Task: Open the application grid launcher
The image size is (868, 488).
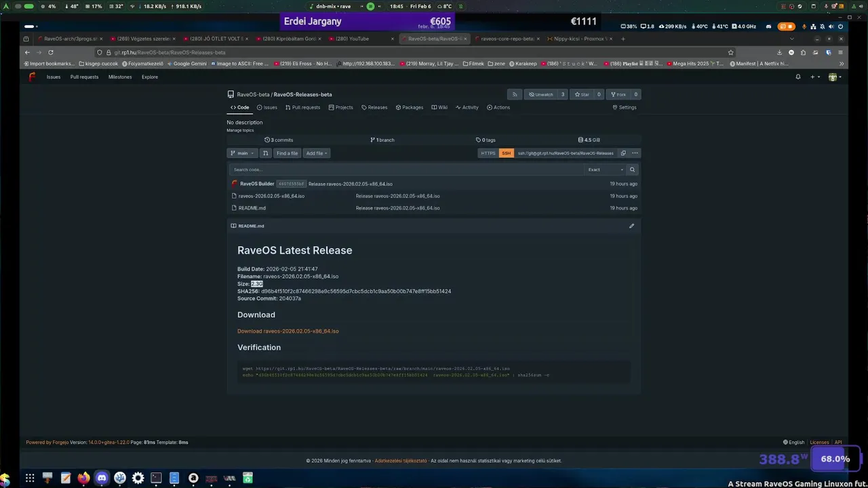Action: [30, 478]
